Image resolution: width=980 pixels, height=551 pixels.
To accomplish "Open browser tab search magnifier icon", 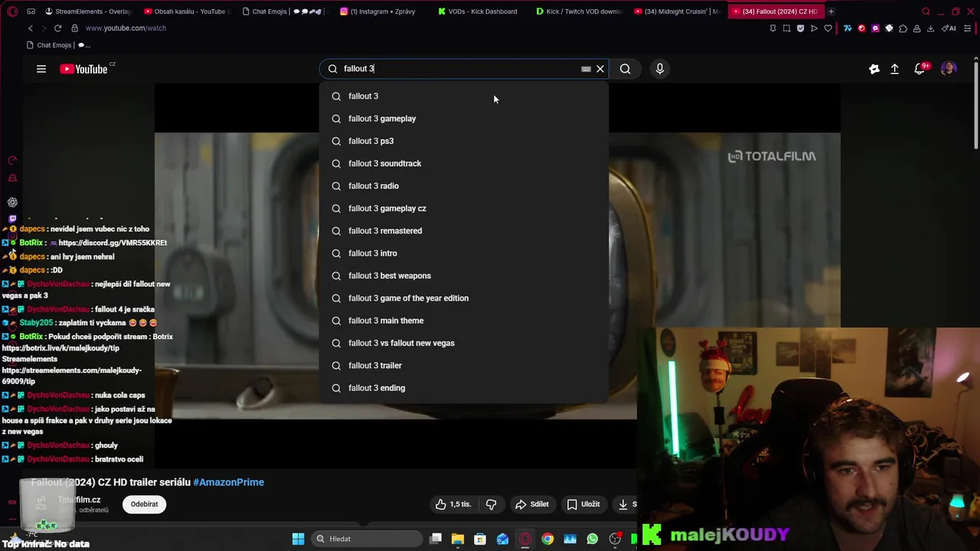I will [926, 11].
